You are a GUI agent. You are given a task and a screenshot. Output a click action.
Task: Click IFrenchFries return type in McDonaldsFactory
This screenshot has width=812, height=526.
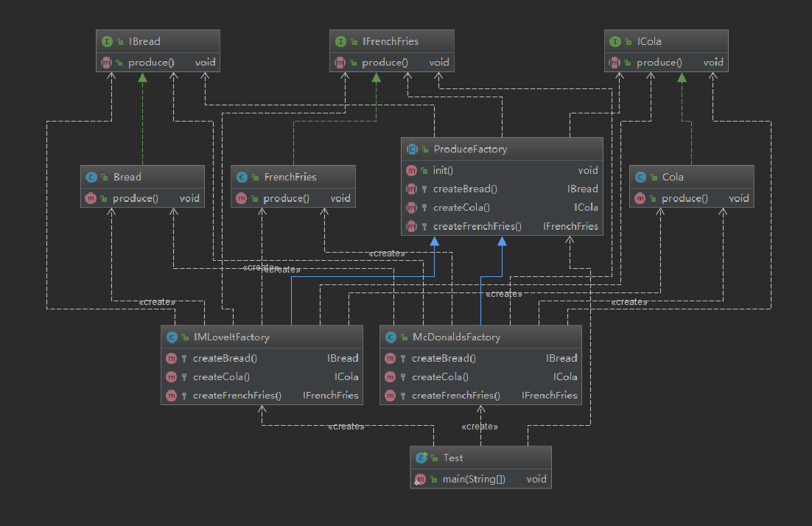point(550,396)
